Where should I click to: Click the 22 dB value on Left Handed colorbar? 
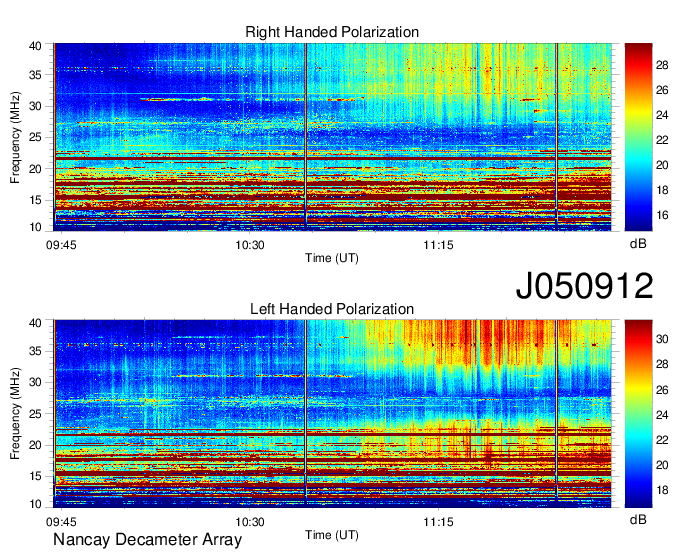point(662,440)
